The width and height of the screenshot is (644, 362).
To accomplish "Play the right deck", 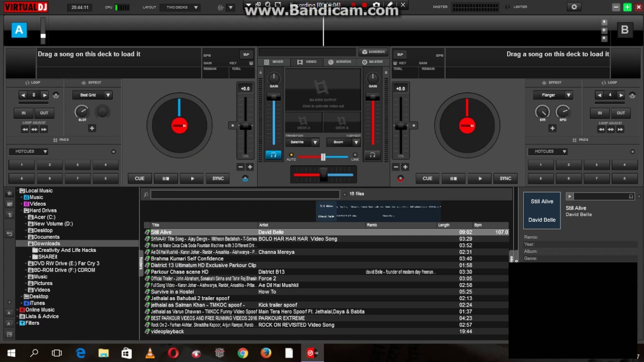I will 480,178.
